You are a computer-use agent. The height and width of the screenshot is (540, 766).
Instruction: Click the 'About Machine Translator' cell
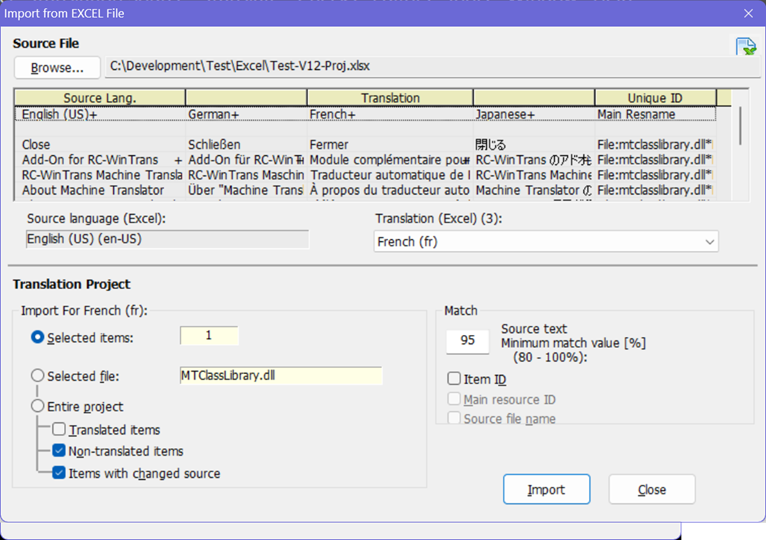pos(101,190)
